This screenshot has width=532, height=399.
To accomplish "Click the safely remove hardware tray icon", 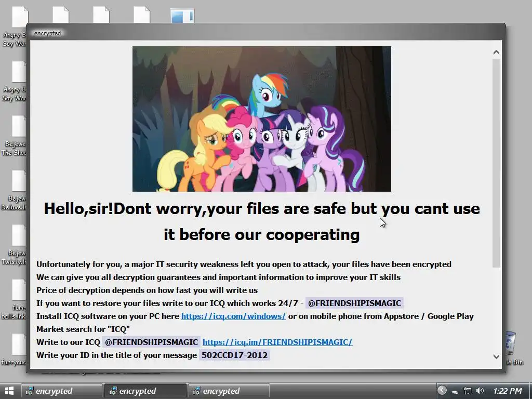I will tap(455, 392).
